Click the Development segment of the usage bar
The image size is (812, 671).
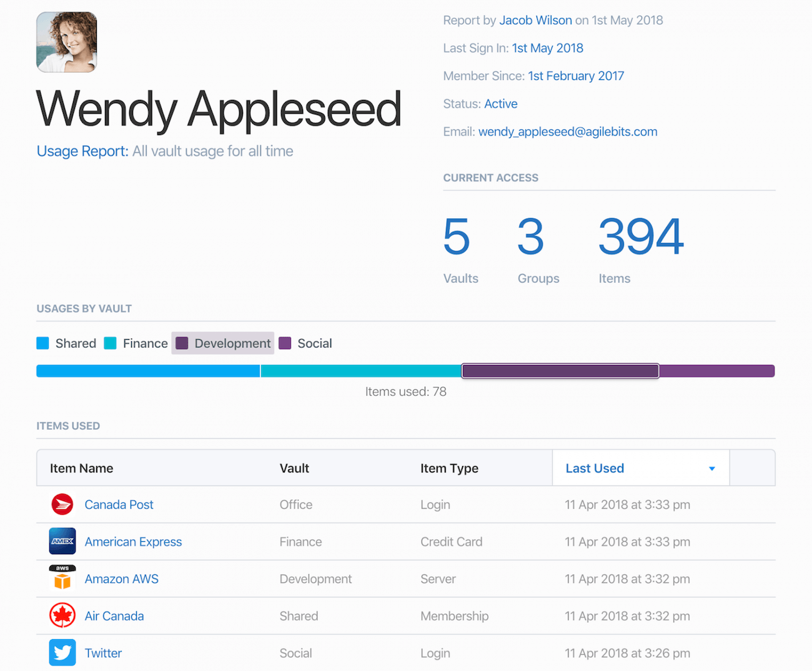[560, 370]
